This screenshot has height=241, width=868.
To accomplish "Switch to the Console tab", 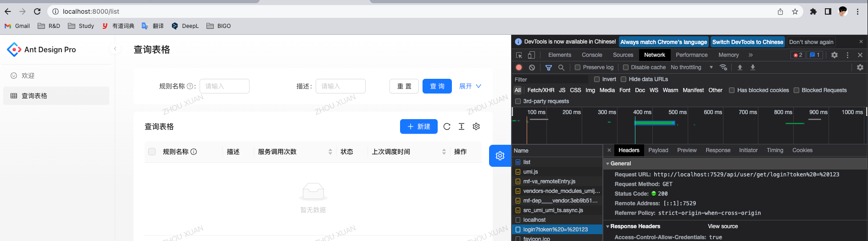I will 592,55.
